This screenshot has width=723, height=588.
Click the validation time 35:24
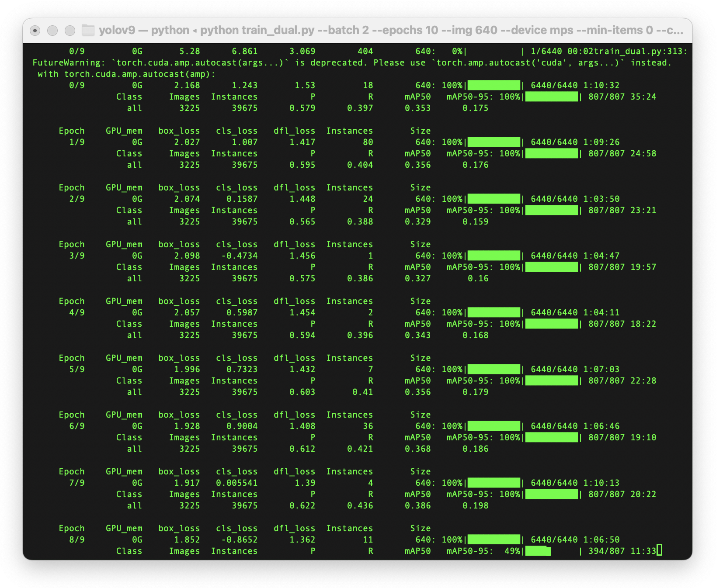pyautogui.click(x=643, y=97)
